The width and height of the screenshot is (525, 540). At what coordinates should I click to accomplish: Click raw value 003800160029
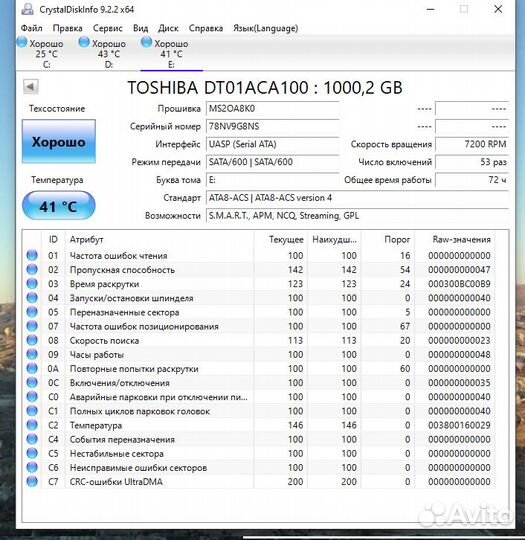(459, 425)
